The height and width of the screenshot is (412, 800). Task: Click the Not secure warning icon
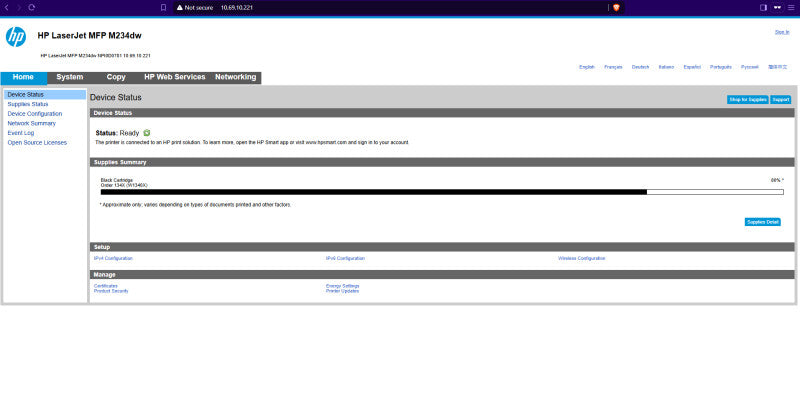[180, 8]
